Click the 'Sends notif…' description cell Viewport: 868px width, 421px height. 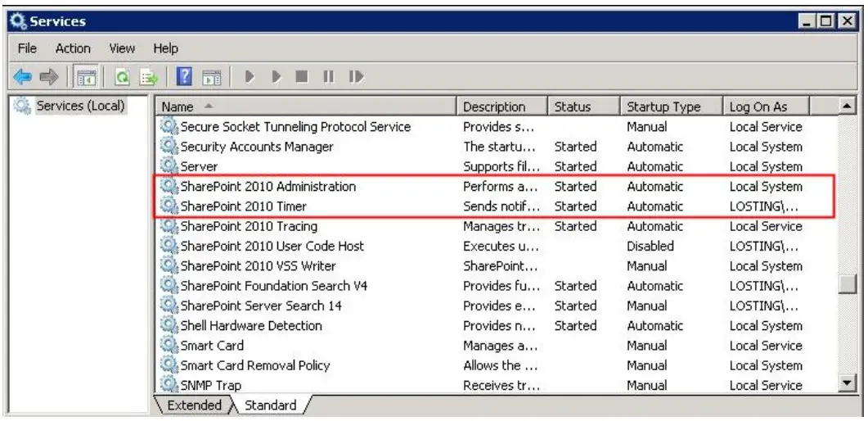pyautogui.click(x=501, y=206)
